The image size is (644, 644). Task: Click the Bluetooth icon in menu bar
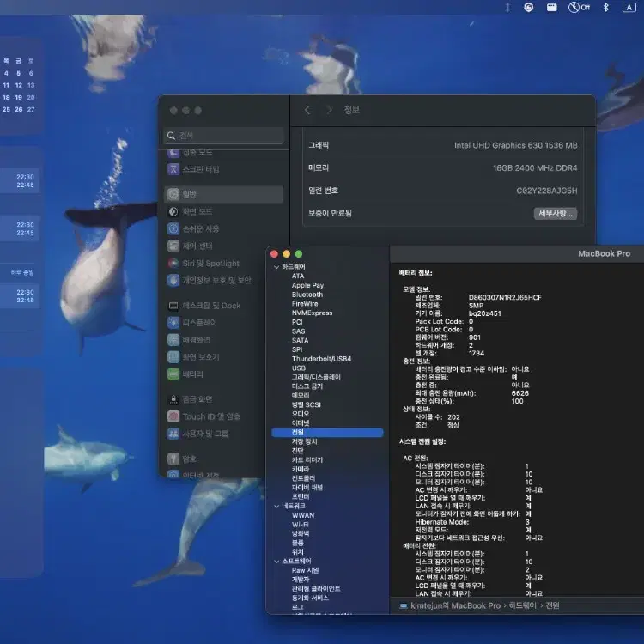605,8
